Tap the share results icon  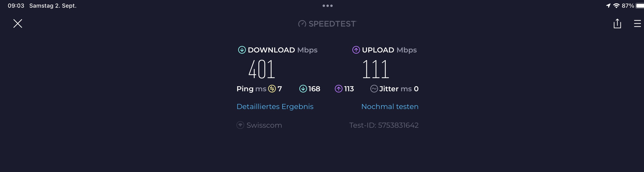(617, 24)
